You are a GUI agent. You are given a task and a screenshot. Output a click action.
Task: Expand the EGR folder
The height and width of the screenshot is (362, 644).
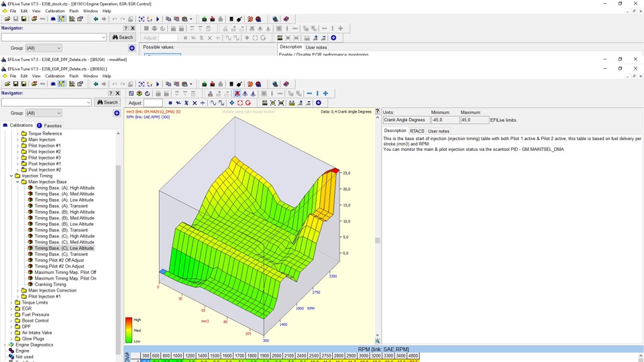pyautogui.click(x=11, y=308)
